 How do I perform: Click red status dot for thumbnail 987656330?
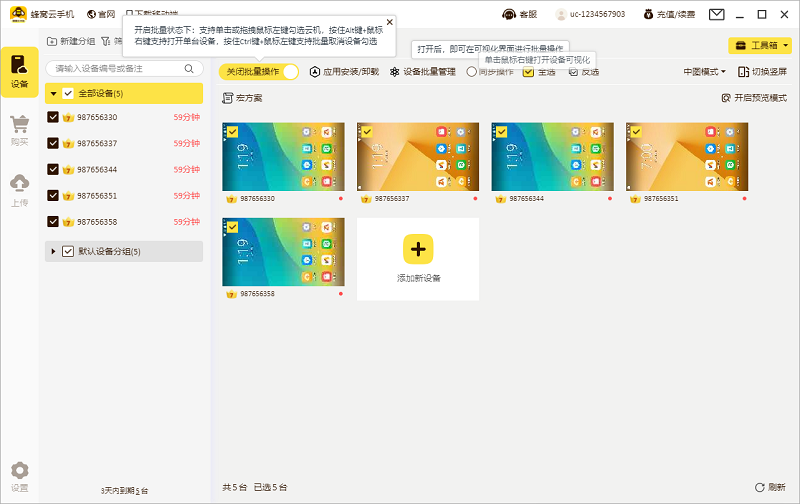pyautogui.click(x=340, y=198)
